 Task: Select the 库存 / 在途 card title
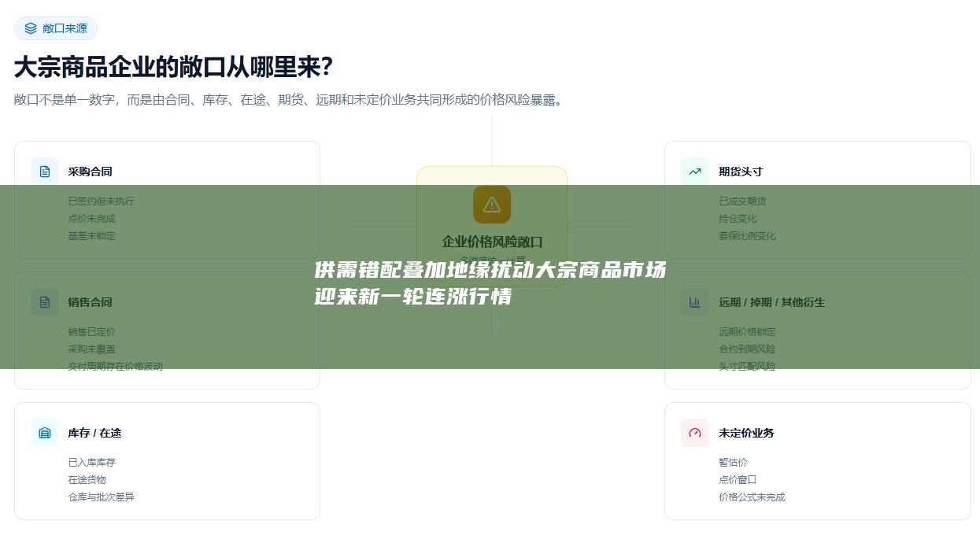point(94,433)
